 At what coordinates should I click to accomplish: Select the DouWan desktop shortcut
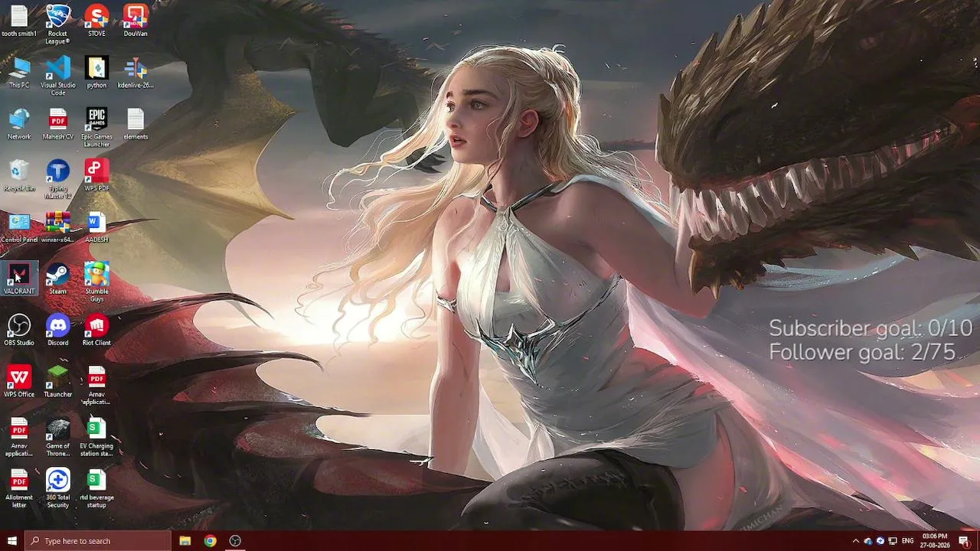click(x=136, y=21)
